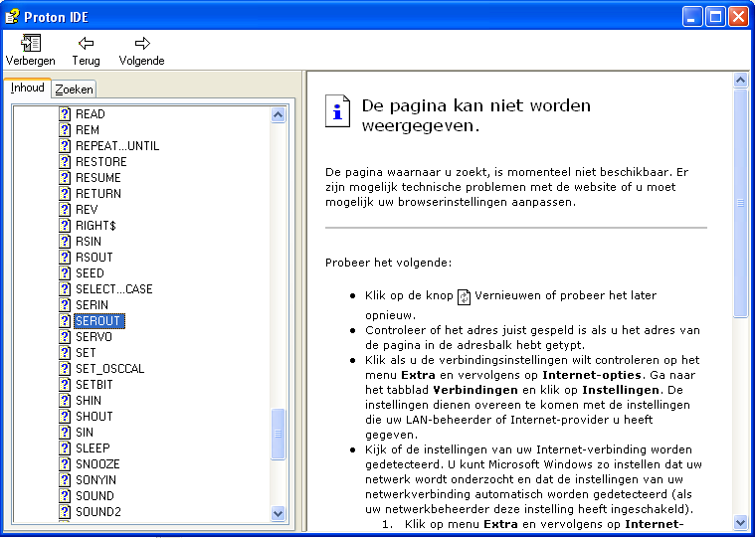Select the Inhoud tab
Screen dimensions: 756x538
(28, 88)
